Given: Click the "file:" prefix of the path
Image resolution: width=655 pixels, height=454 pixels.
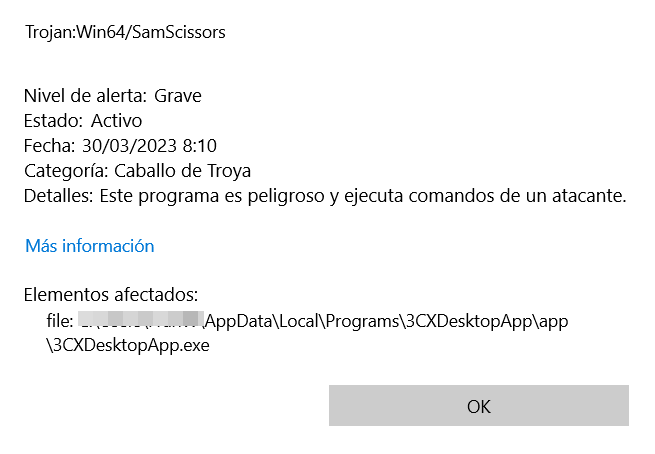Looking at the screenshot, I should pos(60,320).
